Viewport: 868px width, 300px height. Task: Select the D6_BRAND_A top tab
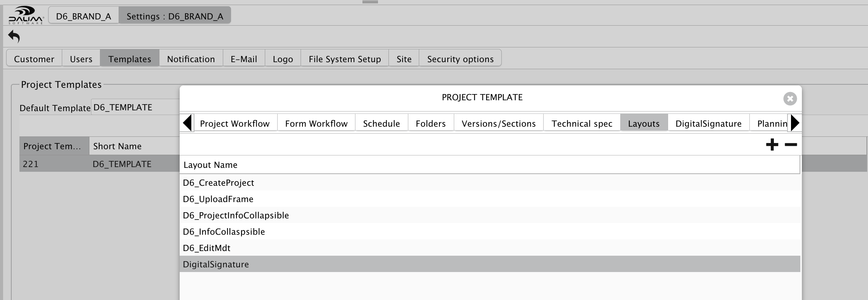pos(84,16)
